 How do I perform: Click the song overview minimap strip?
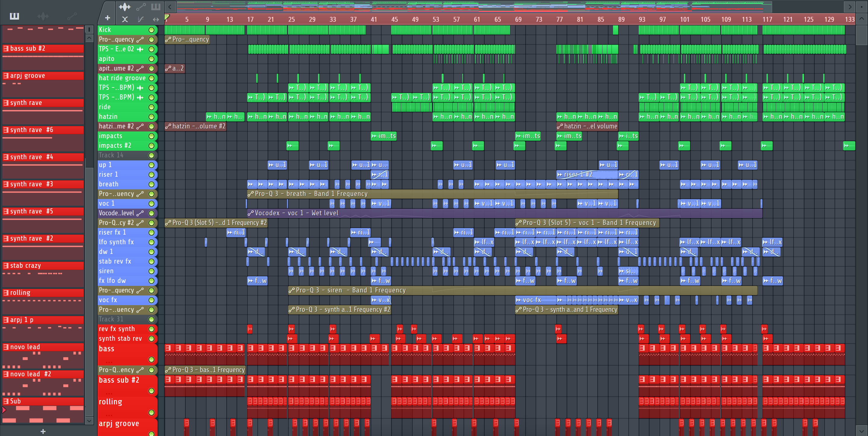474,6
